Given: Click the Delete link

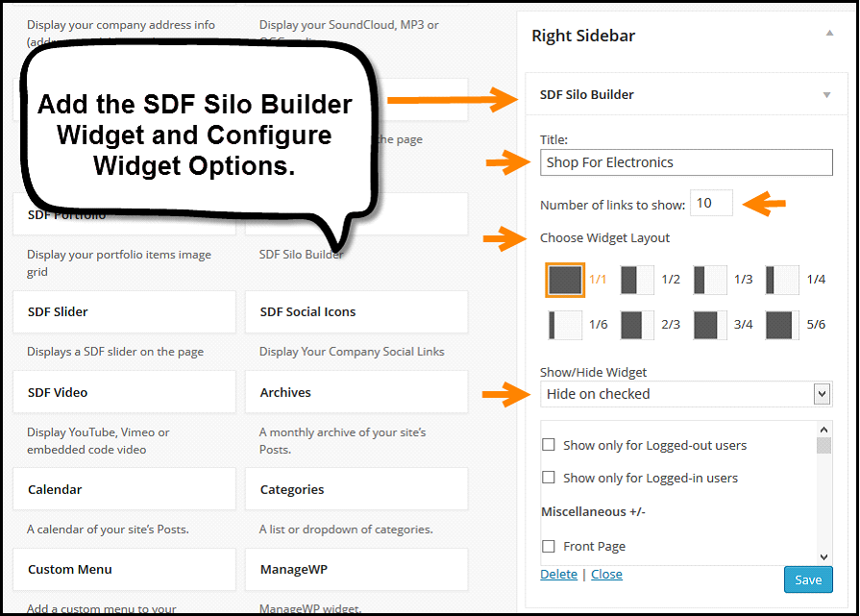Looking at the screenshot, I should 558,575.
